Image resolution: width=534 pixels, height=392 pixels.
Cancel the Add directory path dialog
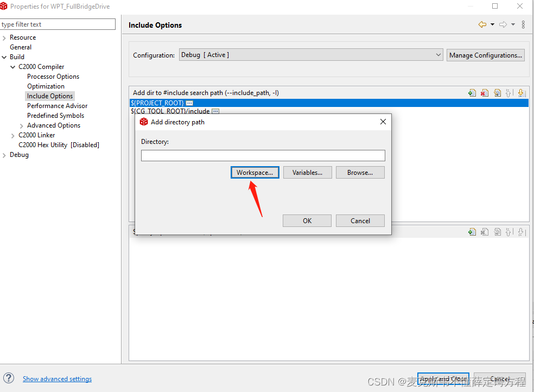(360, 220)
